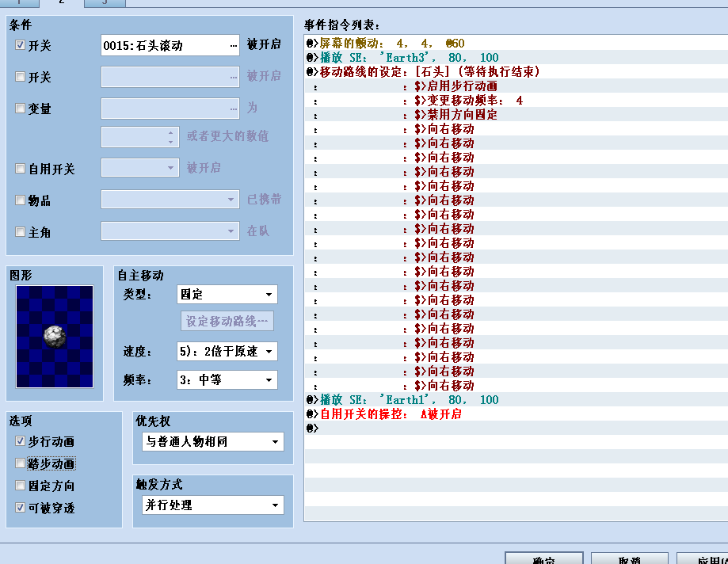Switch to event page tab 2

tap(62, 2)
